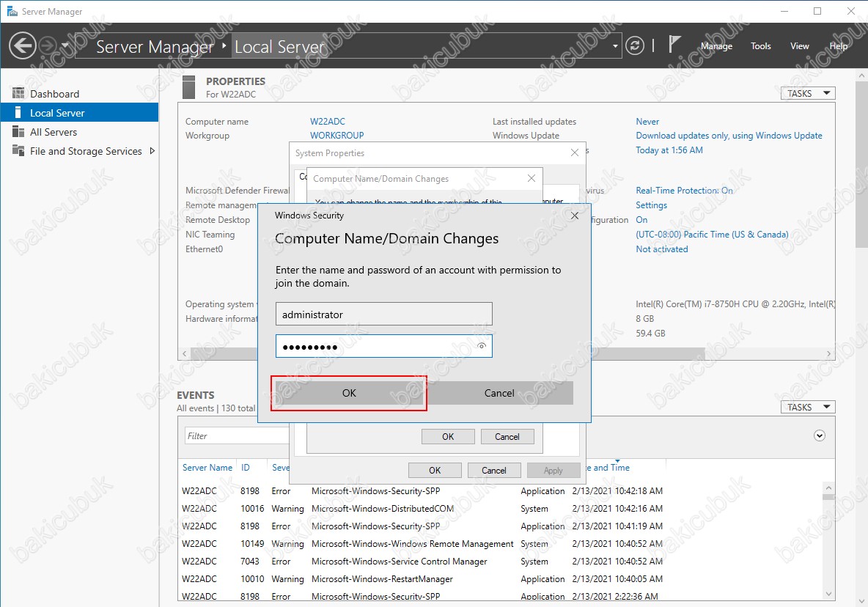Click the File and Storage Services icon
The height and width of the screenshot is (607, 868).
[18, 150]
